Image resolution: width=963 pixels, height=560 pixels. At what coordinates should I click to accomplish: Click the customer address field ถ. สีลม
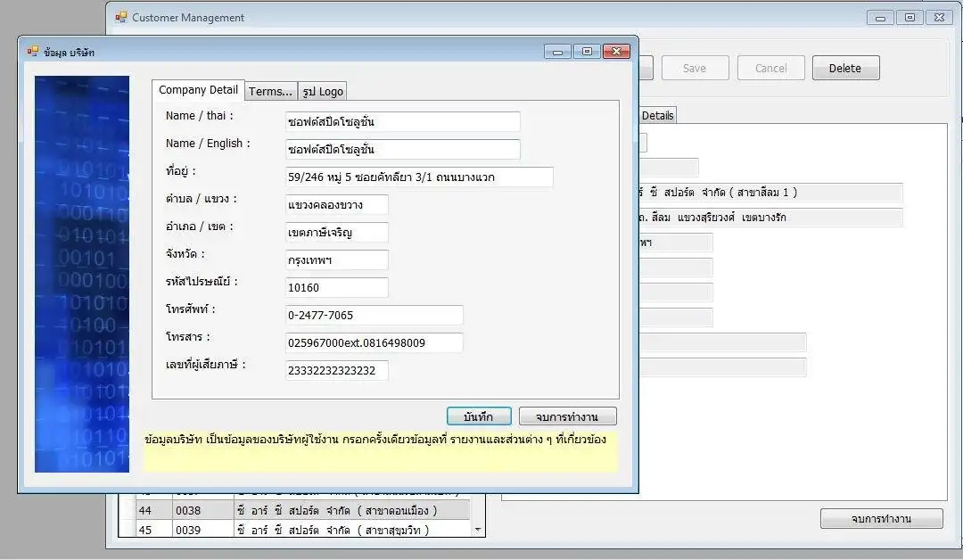[770, 218]
